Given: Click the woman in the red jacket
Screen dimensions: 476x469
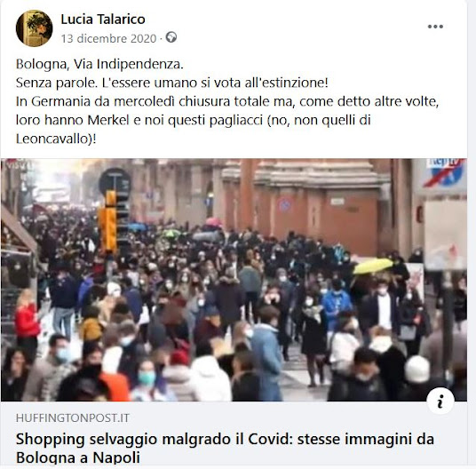Looking at the screenshot, I should pos(27,322).
